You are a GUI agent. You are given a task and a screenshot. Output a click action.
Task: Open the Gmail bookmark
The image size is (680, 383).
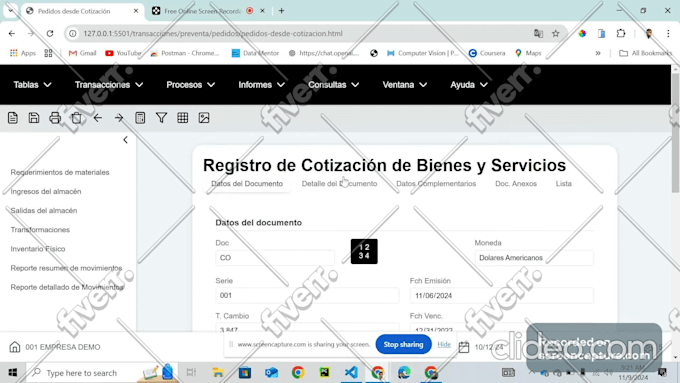tap(82, 53)
